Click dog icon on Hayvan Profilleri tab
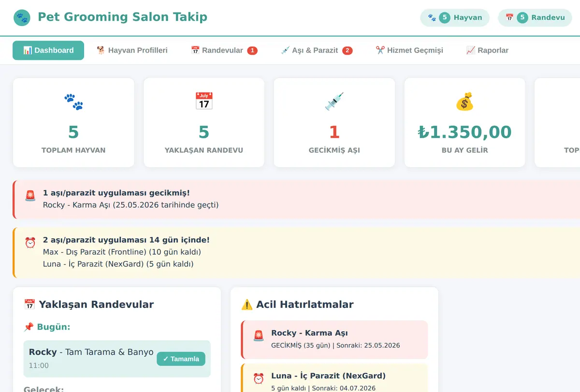This screenshot has width=580, height=392. click(x=101, y=50)
